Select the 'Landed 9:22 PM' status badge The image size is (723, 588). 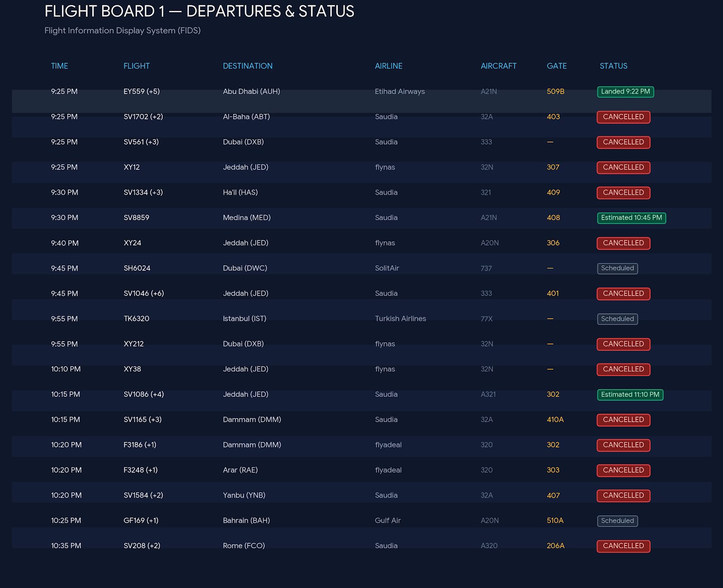pyautogui.click(x=625, y=92)
